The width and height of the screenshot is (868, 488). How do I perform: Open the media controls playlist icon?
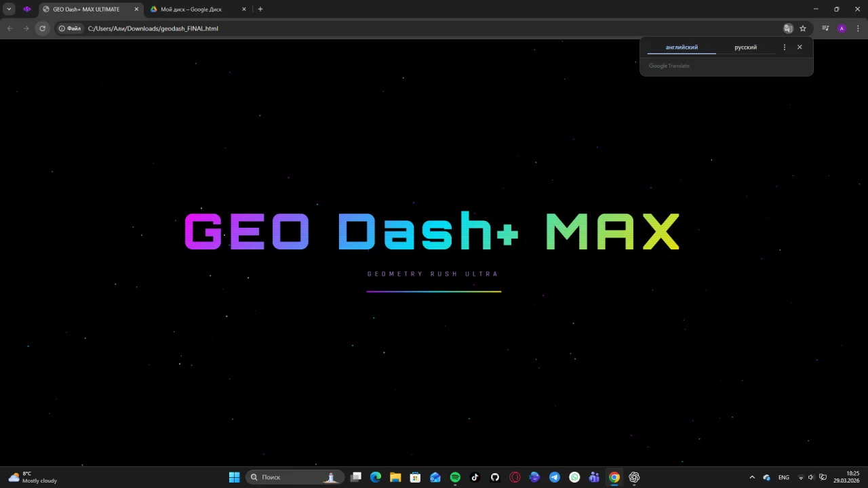825,28
